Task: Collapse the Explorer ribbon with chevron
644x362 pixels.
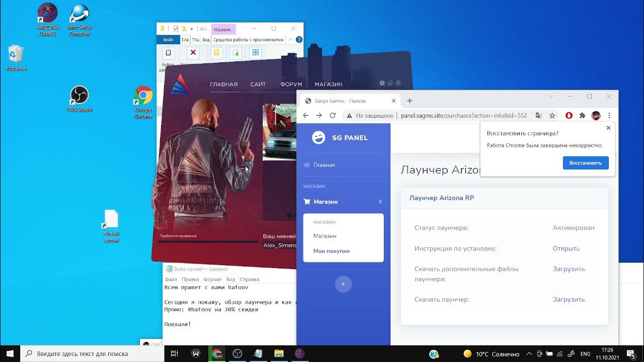Action: coord(290,40)
